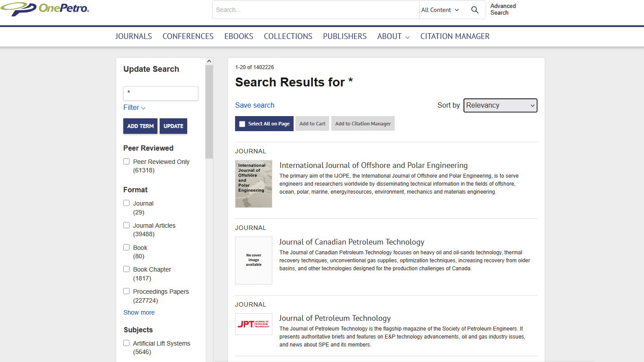
Task: Click Show more under Format filters
Action: click(139, 312)
